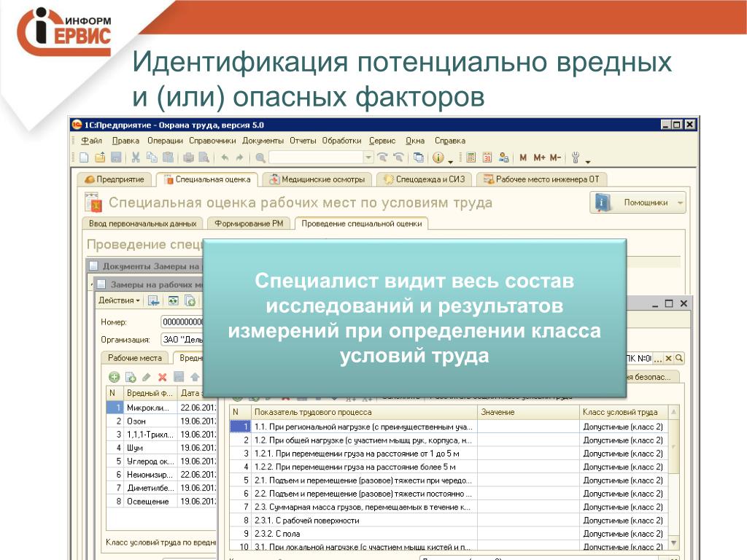Open the Справка menu

point(449,141)
